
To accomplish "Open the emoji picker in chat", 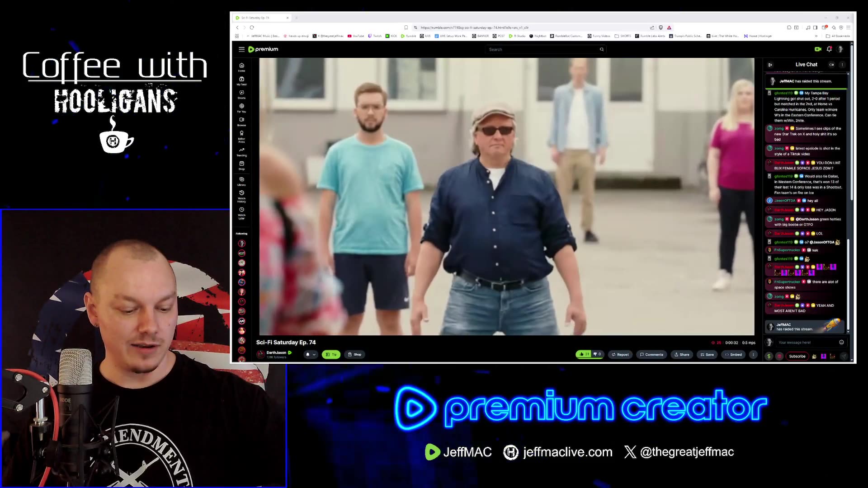I will [x=841, y=342].
